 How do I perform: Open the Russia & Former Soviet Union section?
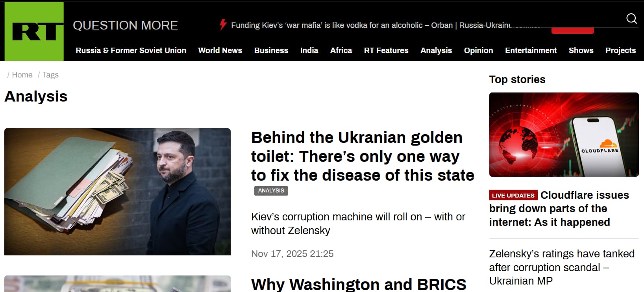[131, 50]
